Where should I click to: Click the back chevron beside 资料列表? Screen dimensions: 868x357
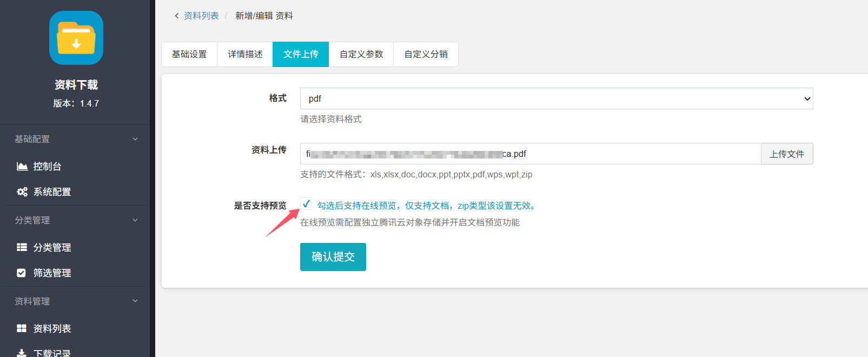[176, 16]
